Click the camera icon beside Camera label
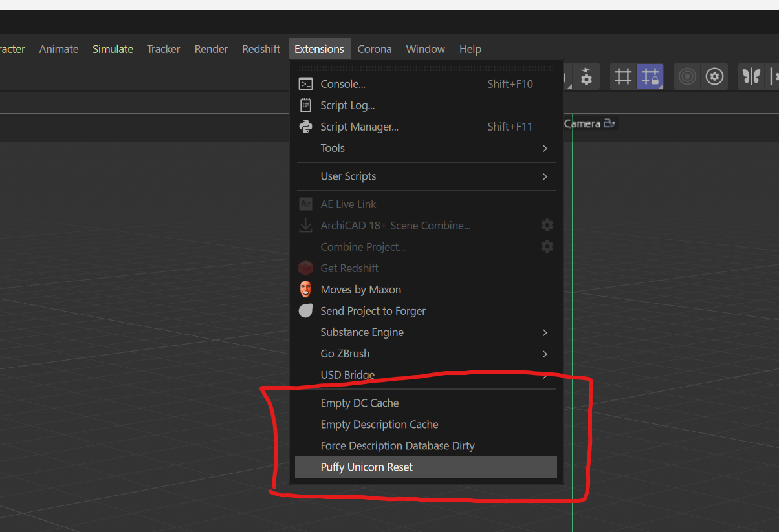The image size is (779, 532). point(609,123)
